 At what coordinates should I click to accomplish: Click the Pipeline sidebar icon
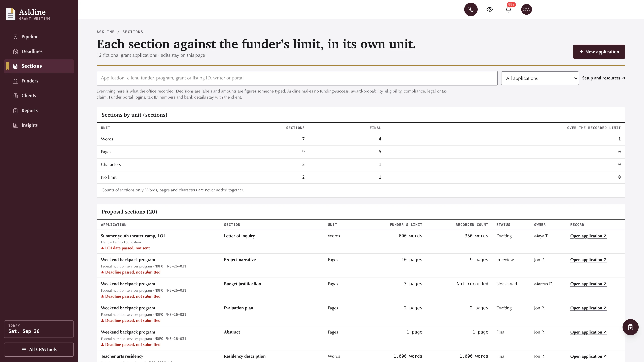pos(15,37)
